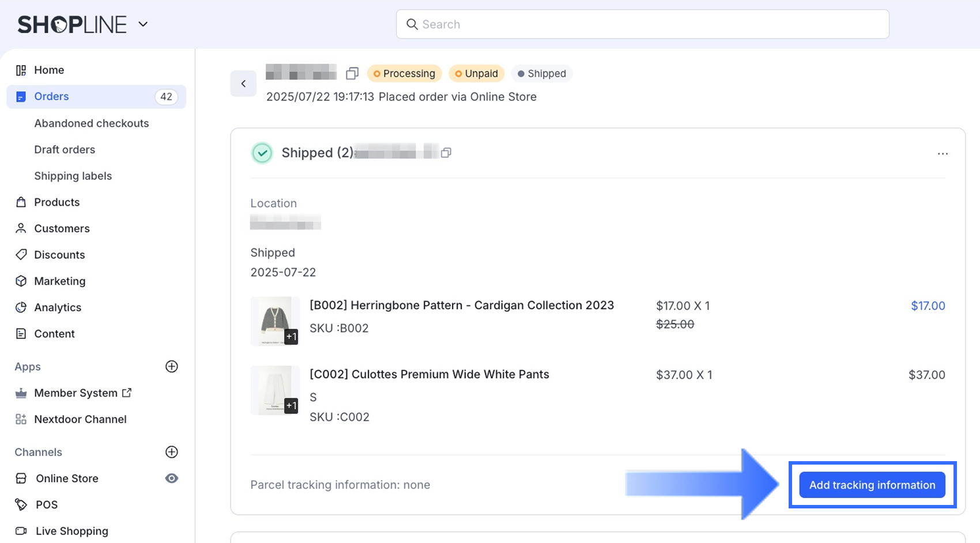The image size is (980, 543).
Task: Add a new app with plus icon
Action: click(171, 367)
